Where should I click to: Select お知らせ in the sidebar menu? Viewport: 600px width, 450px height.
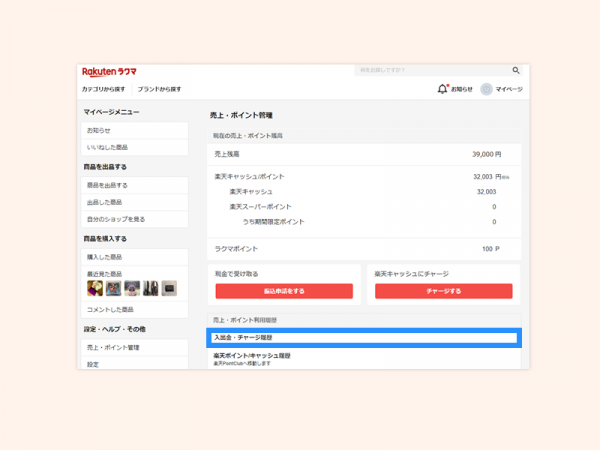[135, 130]
